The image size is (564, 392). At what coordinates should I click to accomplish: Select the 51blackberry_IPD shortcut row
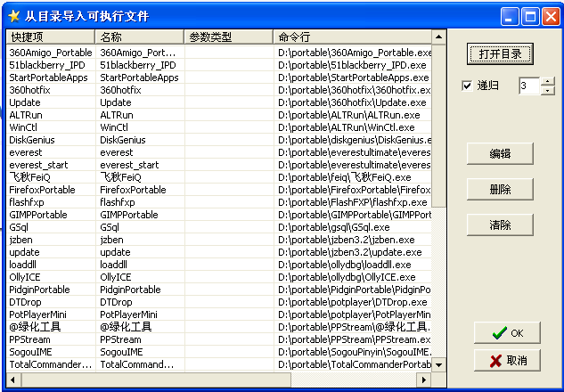[218, 65]
